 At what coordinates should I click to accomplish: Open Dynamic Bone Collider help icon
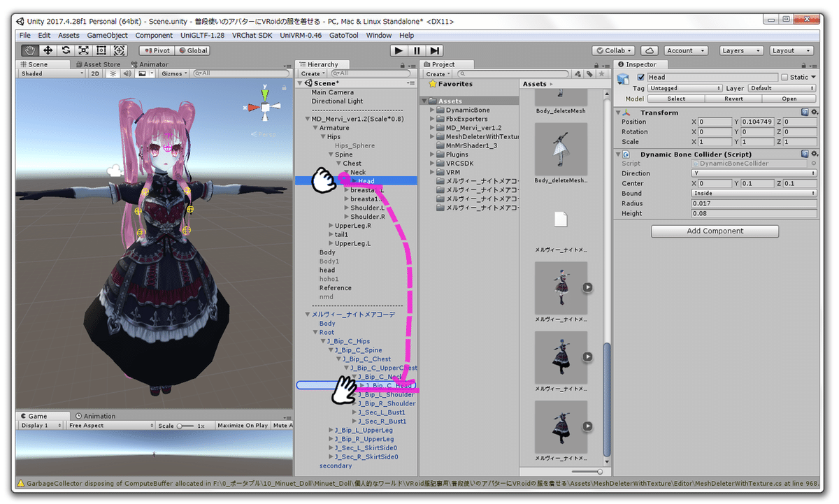point(805,154)
